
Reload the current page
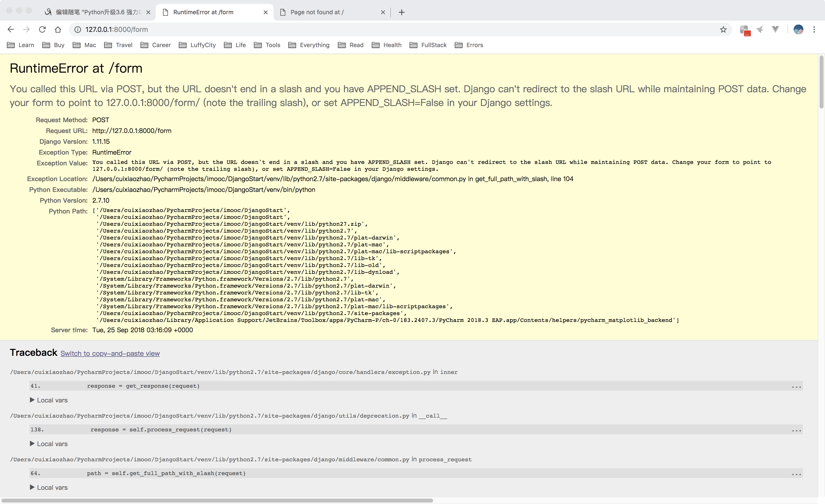(42, 29)
